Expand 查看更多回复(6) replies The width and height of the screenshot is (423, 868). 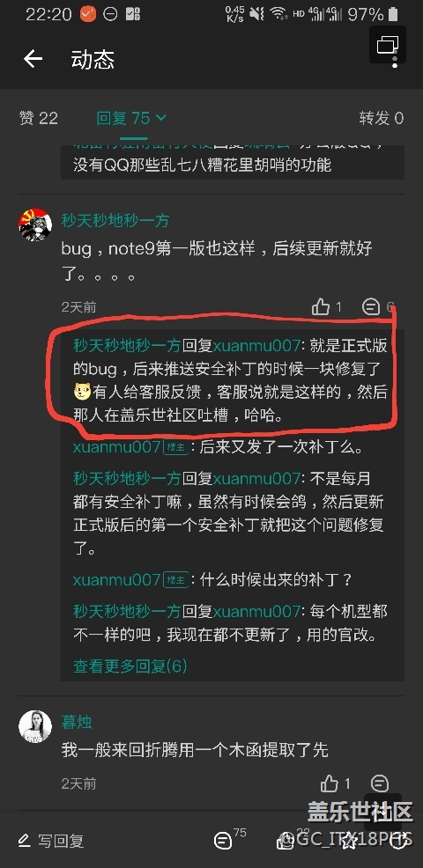(130, 666)
